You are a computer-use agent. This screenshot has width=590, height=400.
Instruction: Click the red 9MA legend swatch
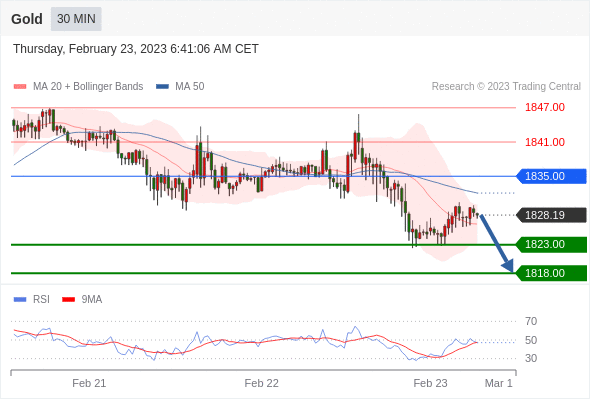68,300
